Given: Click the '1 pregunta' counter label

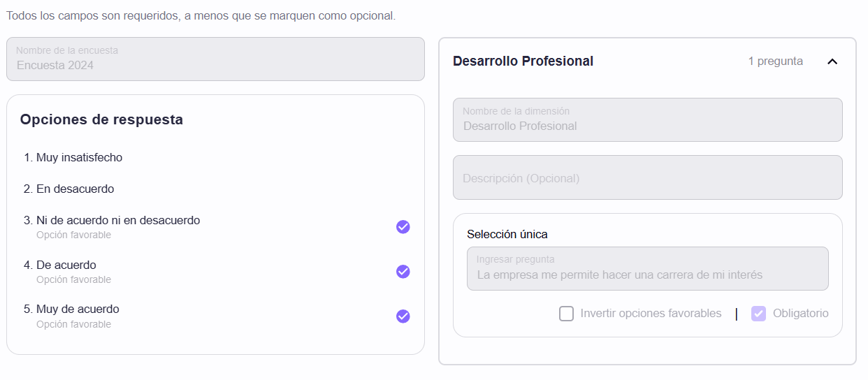Looking at the screenshot, I should (x=775, y=61).
